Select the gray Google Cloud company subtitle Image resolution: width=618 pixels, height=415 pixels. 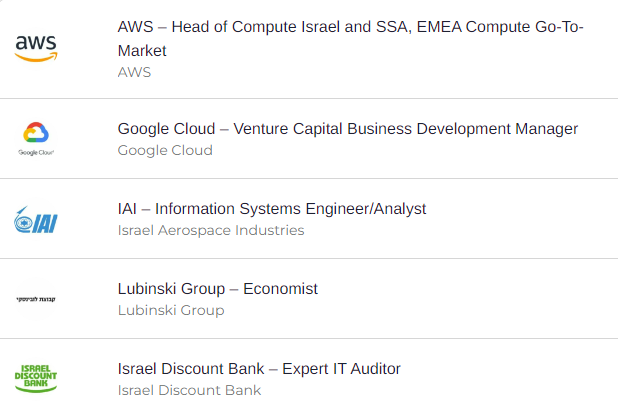(x=165, y=151)
